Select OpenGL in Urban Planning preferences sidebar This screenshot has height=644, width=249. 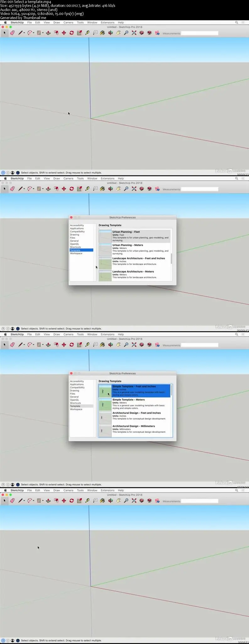tap(74, 244)
